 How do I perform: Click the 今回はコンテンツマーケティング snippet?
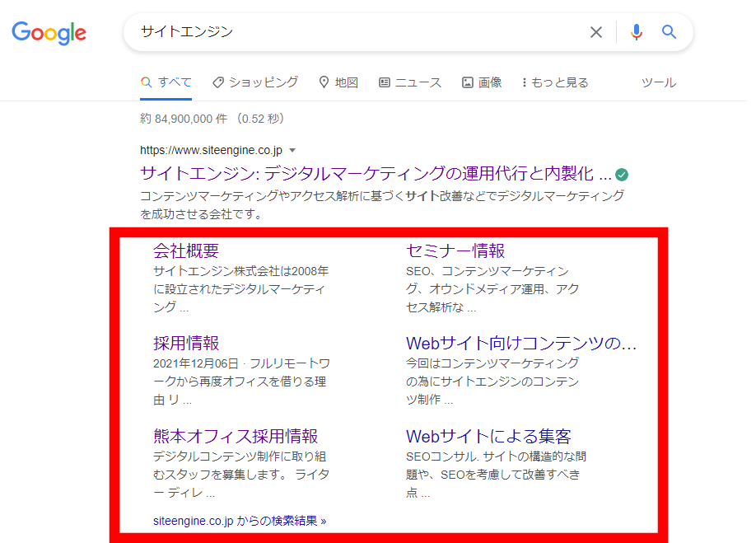click(x=492, y=381)
